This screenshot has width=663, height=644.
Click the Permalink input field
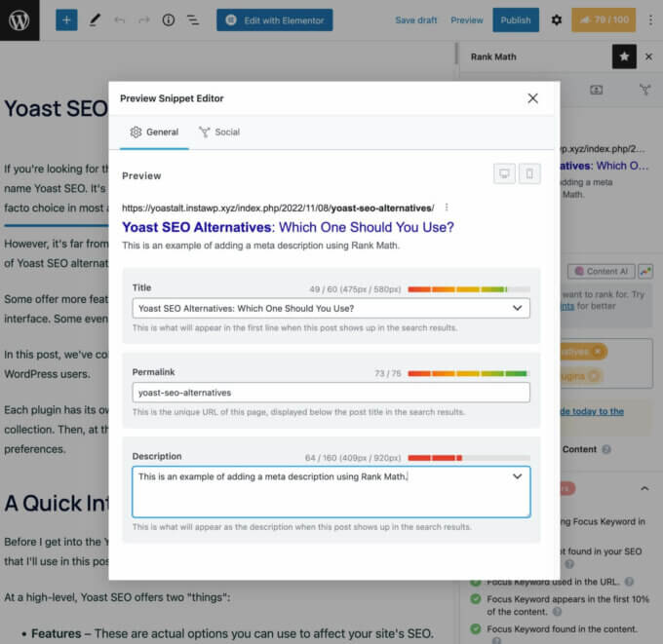click(x=331, y=393)
